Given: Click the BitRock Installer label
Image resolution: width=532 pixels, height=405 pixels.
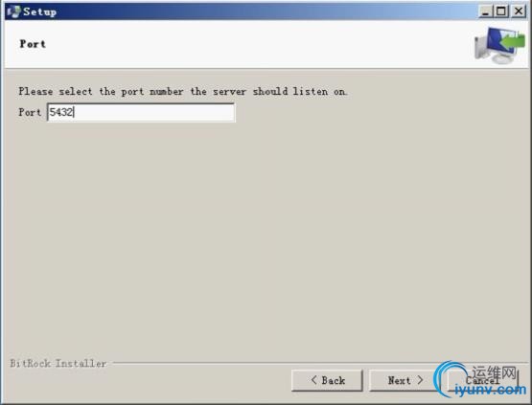Looking at the screenshot, I should (x=58, y=363).
